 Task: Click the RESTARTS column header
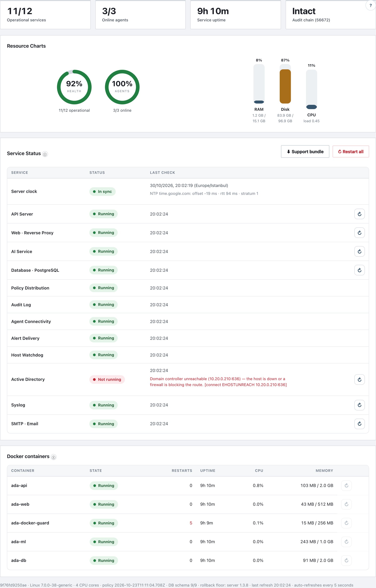(182, 471)
